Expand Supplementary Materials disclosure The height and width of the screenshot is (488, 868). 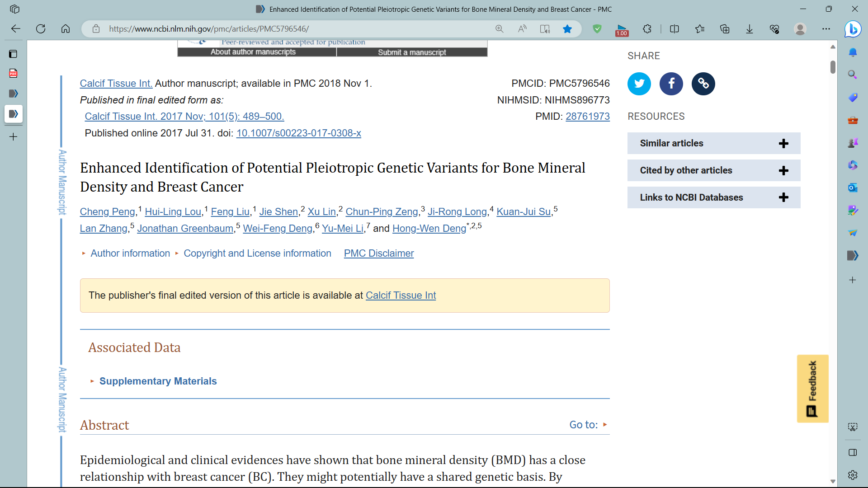(158, 381)
